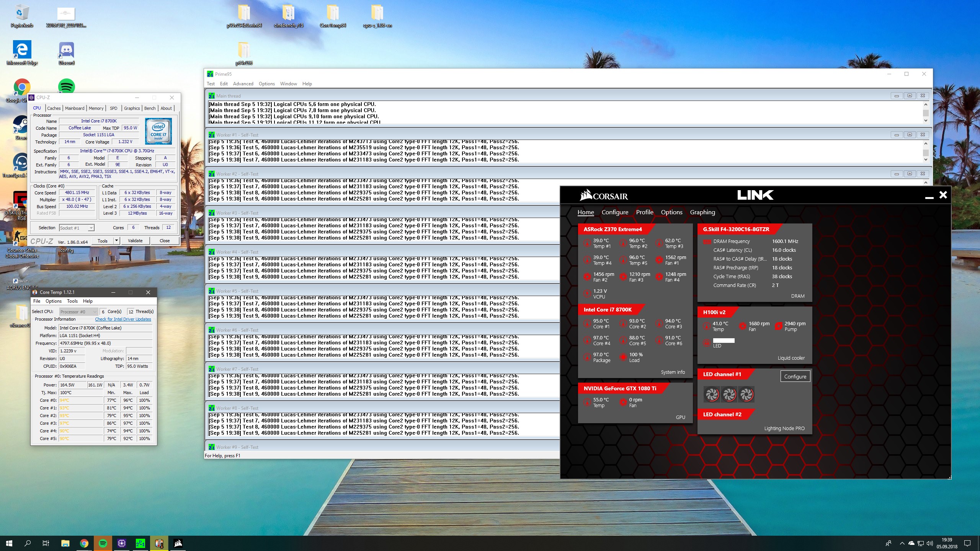This screenshot has width=980, height=551.
Task: Click the Check for Intel Driver Updates link
Action: click(x=123, y=319)
